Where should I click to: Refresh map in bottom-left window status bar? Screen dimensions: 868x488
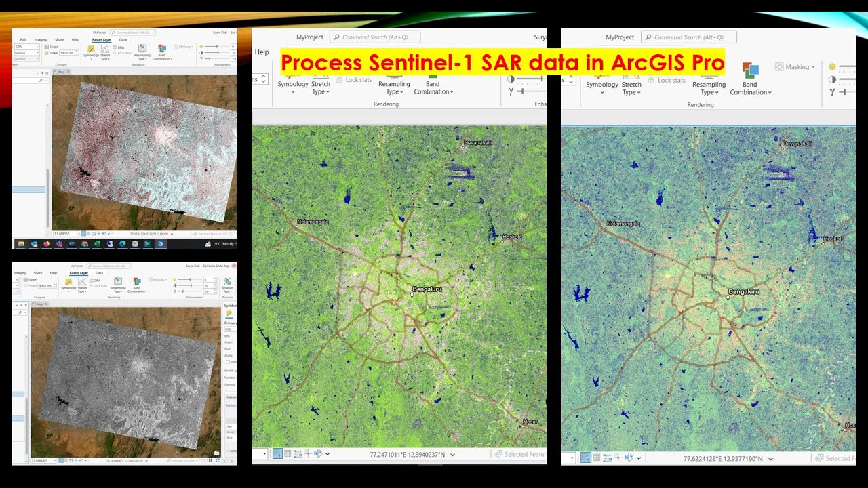tap(218, 460)
